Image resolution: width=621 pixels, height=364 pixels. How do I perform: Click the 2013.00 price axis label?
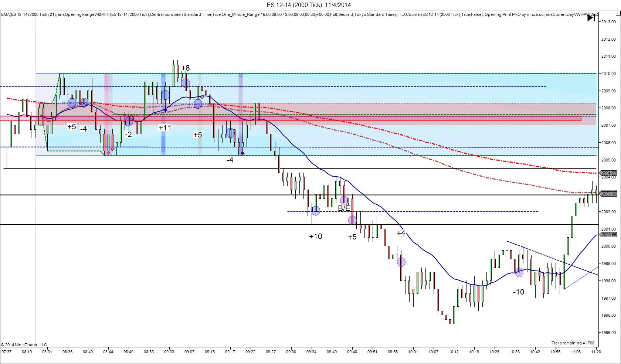tap(608, 22)
